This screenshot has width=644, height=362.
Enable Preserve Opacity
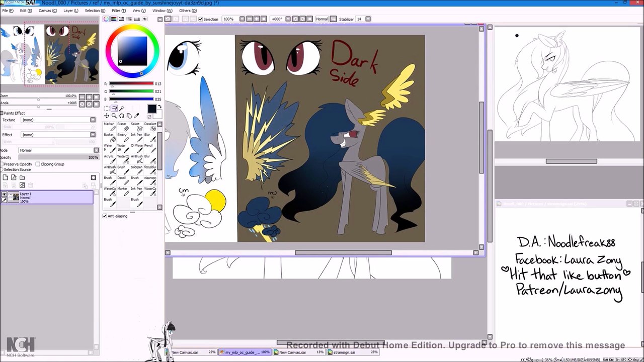click(x=2, y=164)
